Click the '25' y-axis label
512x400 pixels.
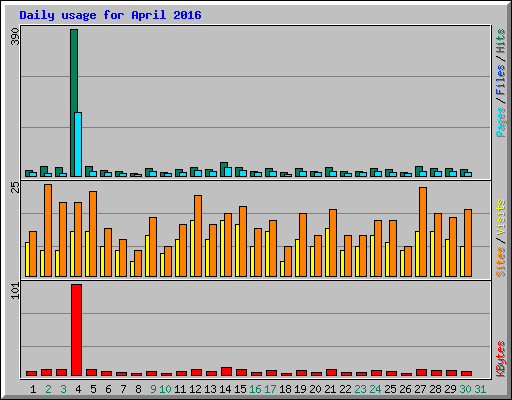[x=15, y=187]
